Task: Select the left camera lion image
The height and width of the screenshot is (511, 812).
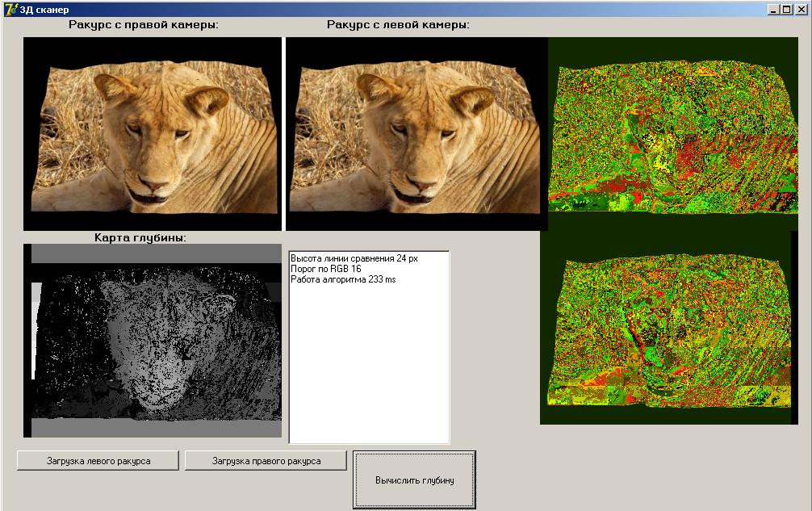Action: click(416, 134)
